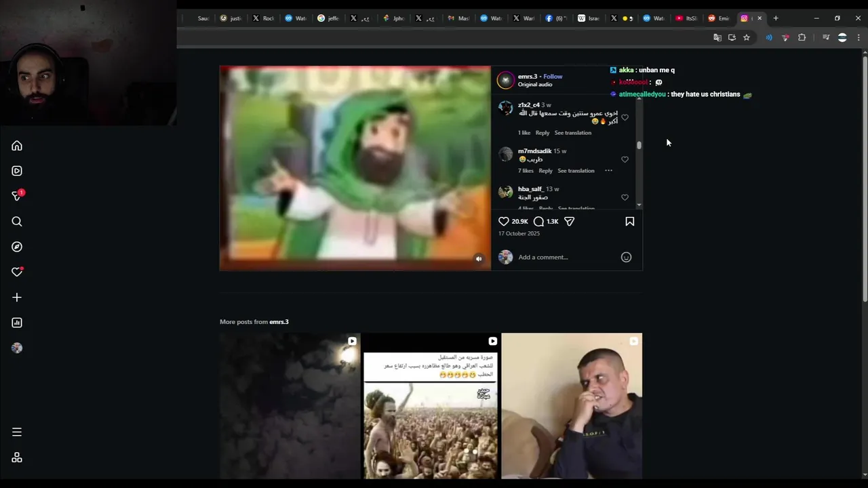Open the thumbnail of the man in black shirt

[x=572, y=406]
